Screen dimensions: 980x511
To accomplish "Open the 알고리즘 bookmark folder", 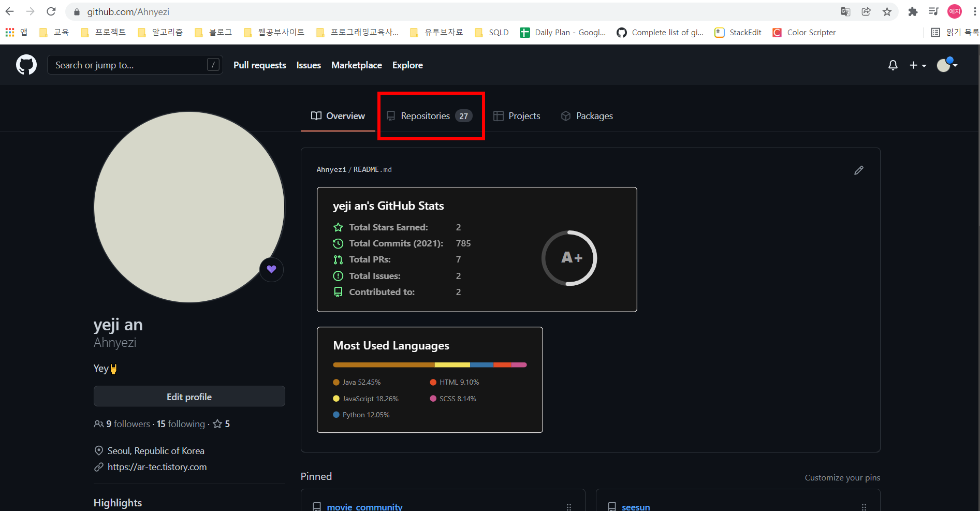I will click(x=160, y=32).
